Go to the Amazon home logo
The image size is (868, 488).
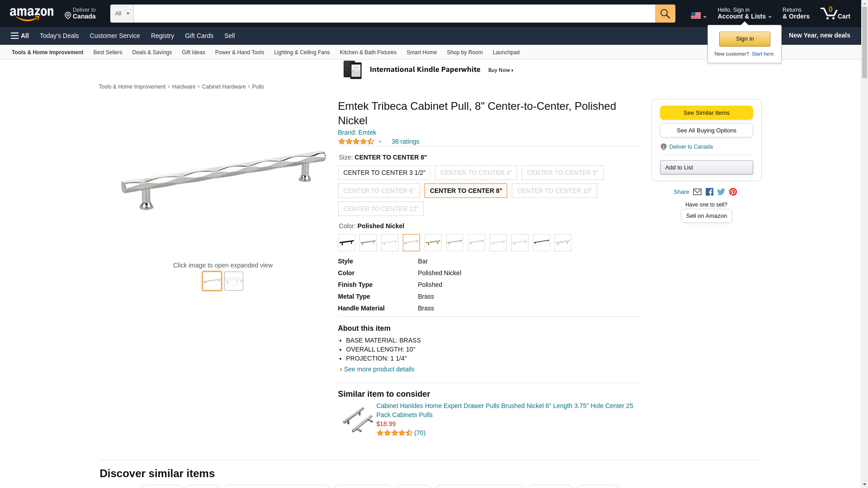coord(32,14)
